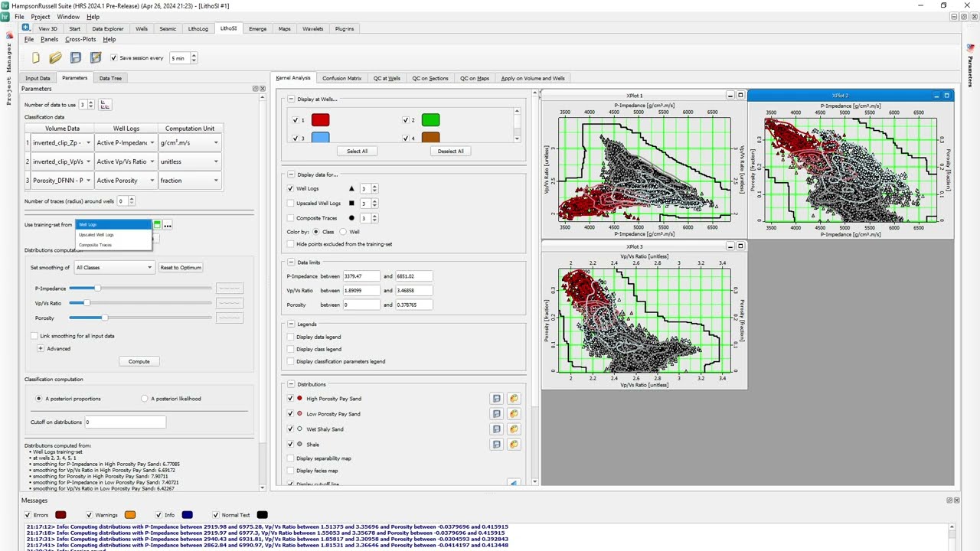The height and width of the screenshot is (551, 980).
Task: Open Shale color palette icon
Action: point(514,445)
